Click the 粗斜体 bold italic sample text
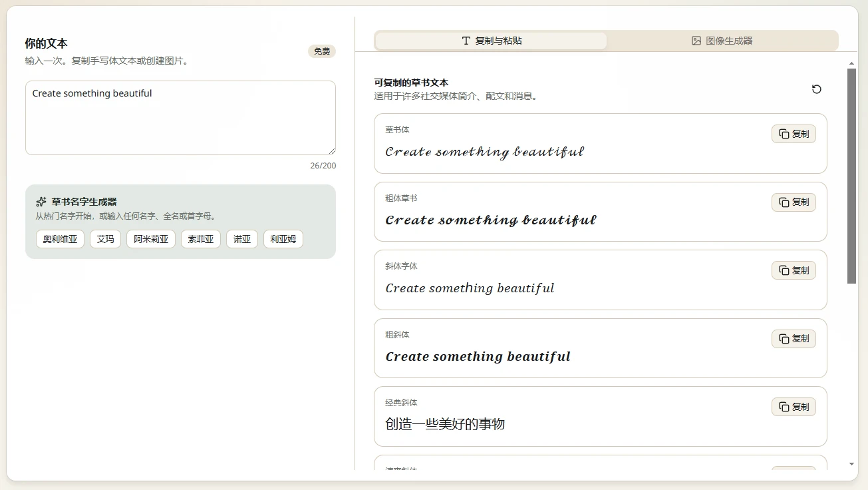The height and width of the screenshot is (490, 868). [x=478, y=357]
